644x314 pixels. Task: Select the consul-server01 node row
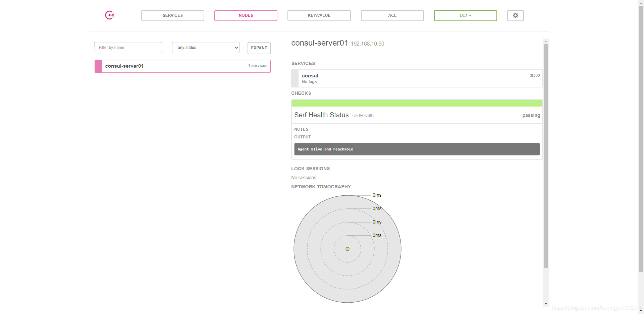(x=182, y=66)
